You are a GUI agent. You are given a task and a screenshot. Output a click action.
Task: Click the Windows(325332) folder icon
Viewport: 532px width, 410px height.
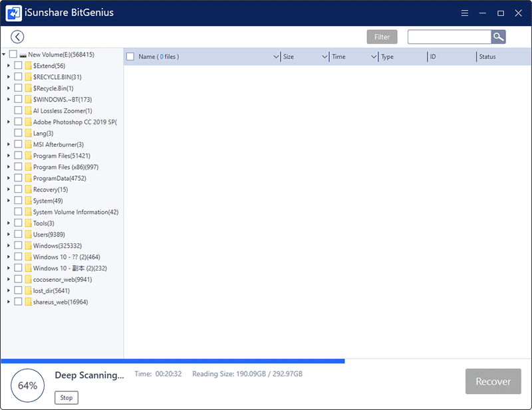(x=28, y=245)
